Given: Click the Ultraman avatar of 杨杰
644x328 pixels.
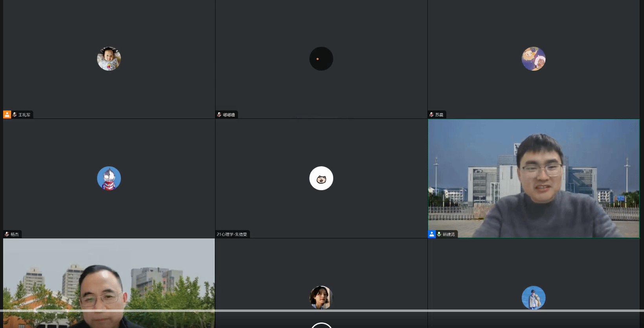Looking at the screenshot, I should point(109,178).
